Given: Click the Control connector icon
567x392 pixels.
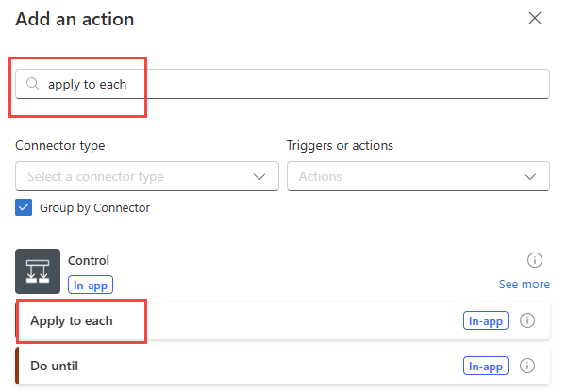Looking at the screenshot, I should (38, 271).
